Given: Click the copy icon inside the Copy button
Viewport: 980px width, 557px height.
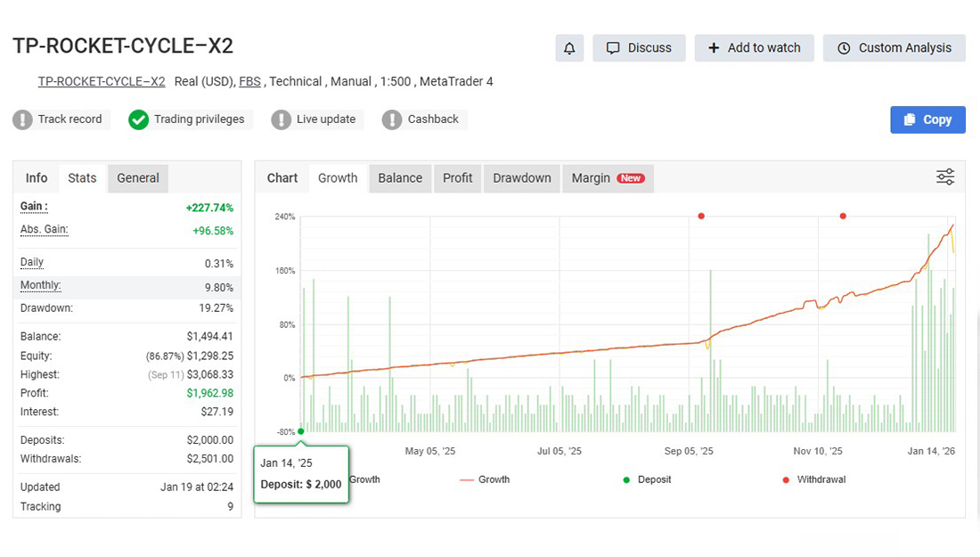Looking at the screenshot, I should tap(911, 119).
